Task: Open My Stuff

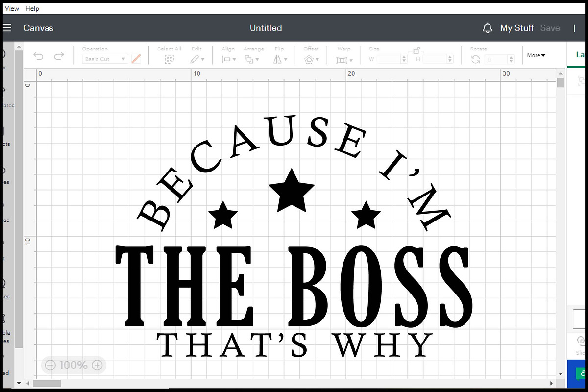Action: (x=516, y=28)
